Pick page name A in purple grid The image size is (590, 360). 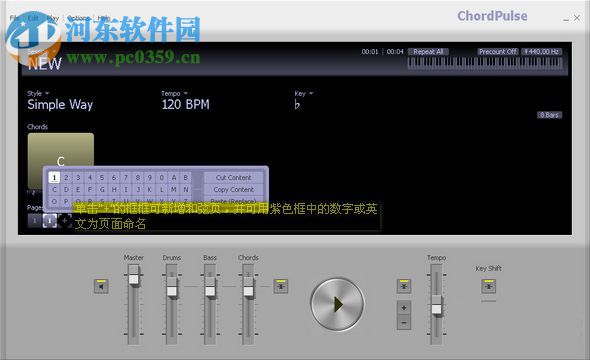point(174,178)
